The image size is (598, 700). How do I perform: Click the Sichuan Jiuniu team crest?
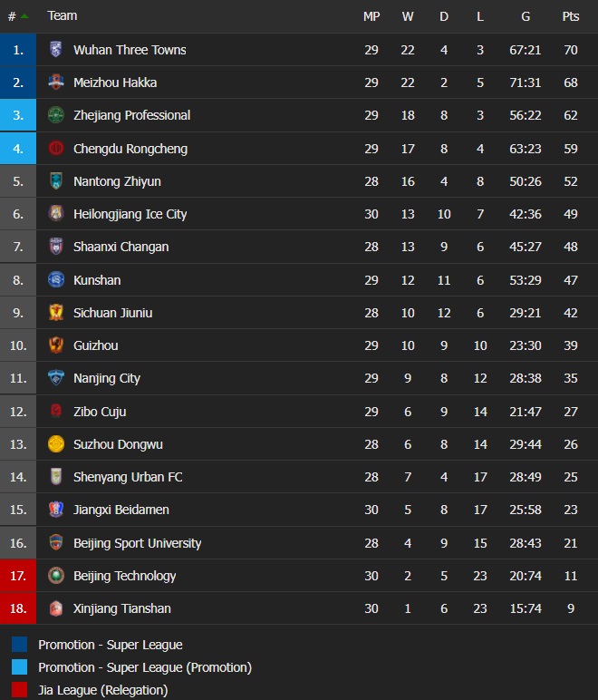point(56,313)
